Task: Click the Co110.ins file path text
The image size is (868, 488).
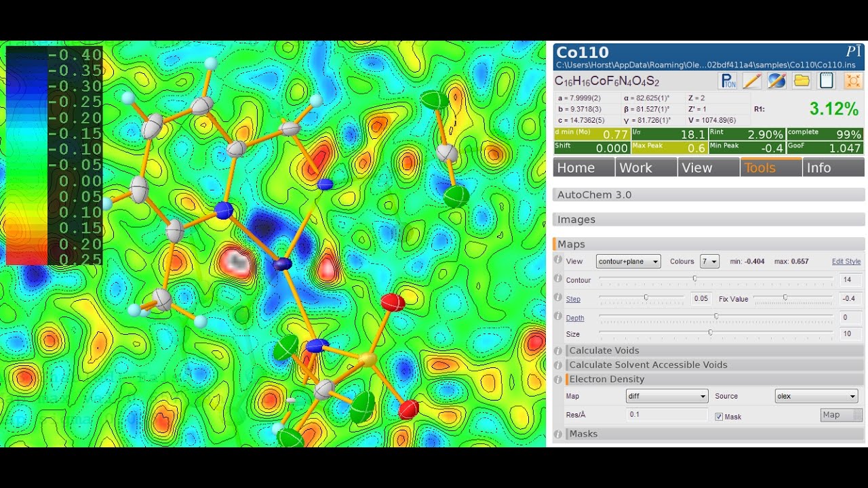Action: [705, 65]
